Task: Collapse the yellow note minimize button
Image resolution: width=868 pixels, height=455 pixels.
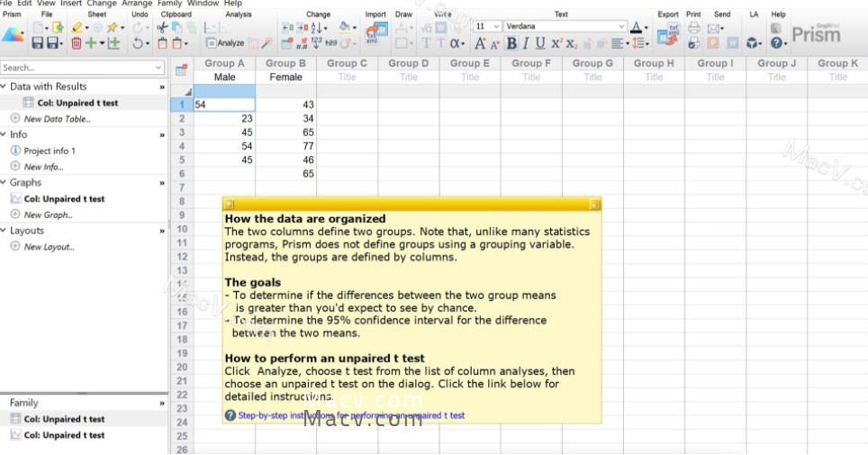Action: [594, 205]
